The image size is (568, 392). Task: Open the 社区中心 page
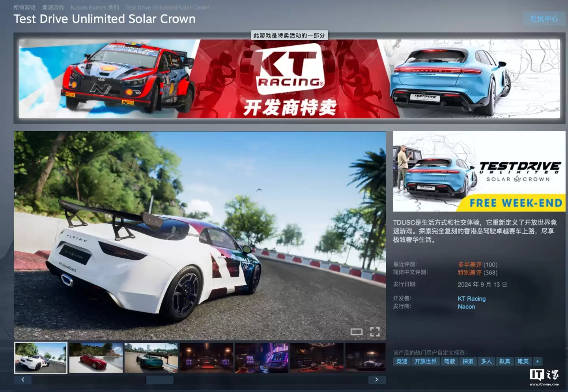point(544,19)
